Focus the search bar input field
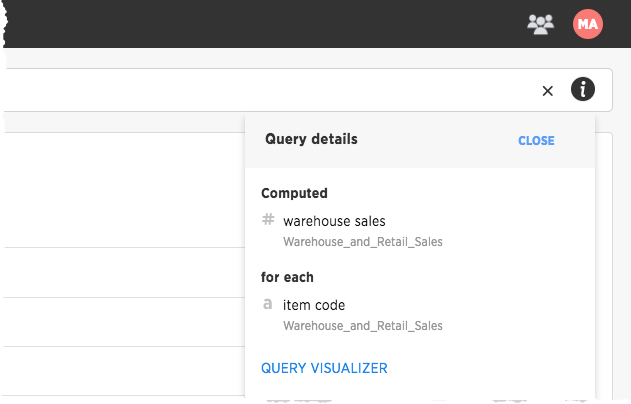Screen dimensions: 631x404 click(x=270, y=90)
